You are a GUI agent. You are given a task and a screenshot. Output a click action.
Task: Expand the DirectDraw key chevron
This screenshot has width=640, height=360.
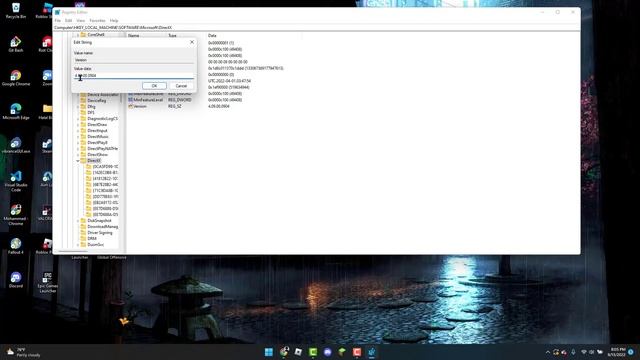click(78, 124)
